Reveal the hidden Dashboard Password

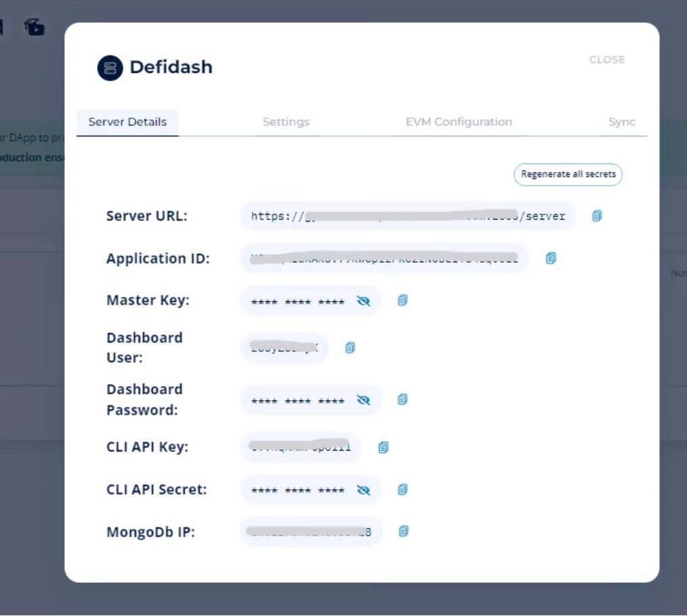[x=363, y=400]
